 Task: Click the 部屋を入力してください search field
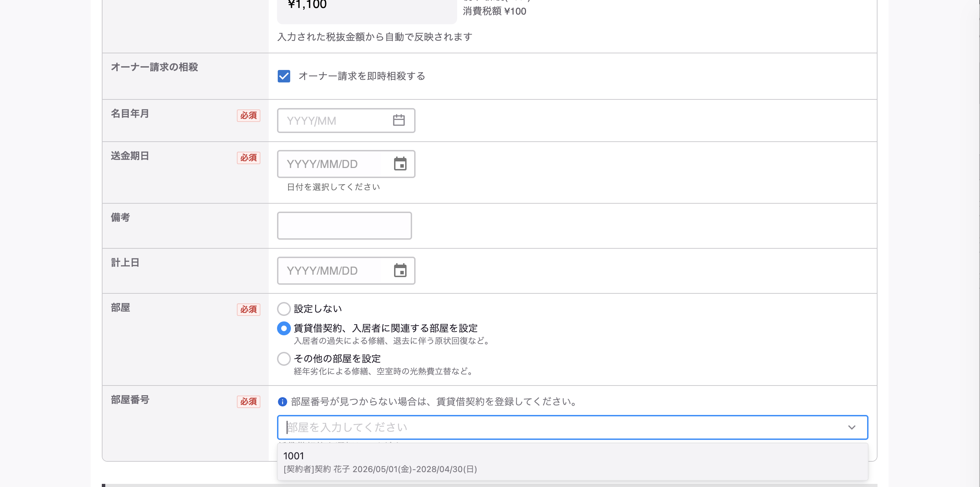click(x=572, y=427)
